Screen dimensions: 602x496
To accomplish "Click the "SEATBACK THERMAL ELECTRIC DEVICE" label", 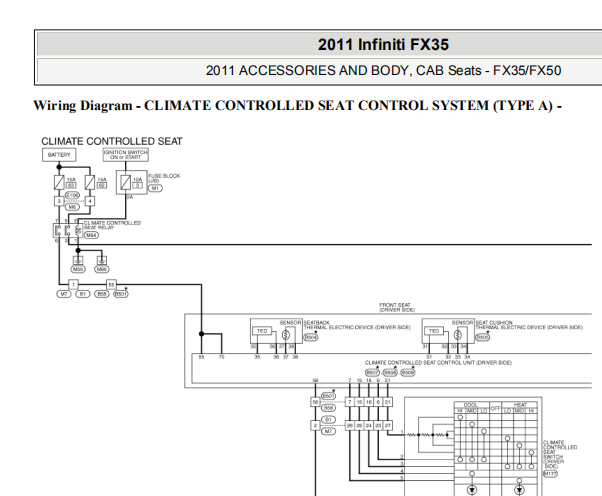I will coord(357,325).
